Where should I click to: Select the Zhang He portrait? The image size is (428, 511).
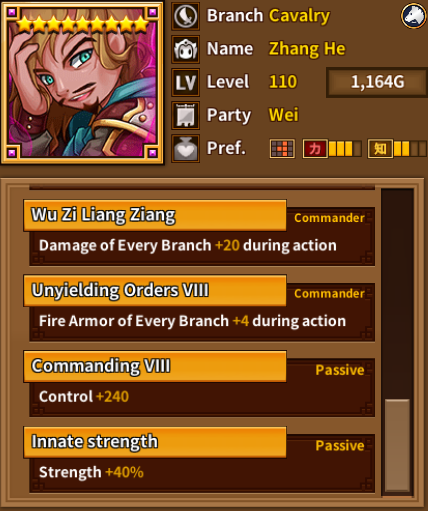(82, 83)
